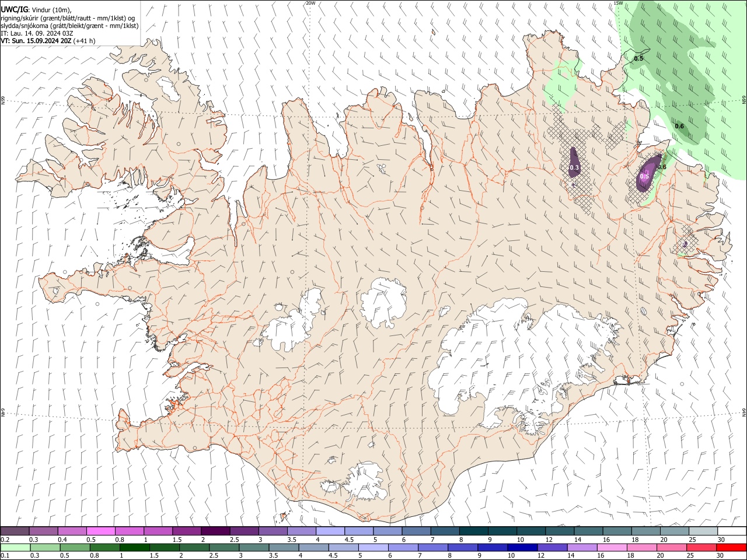The width and height of the screenshot is (747, 560).
Task: Click the bright pink 0.5 swatch in upper snow scale
Action: pos(101,531)
